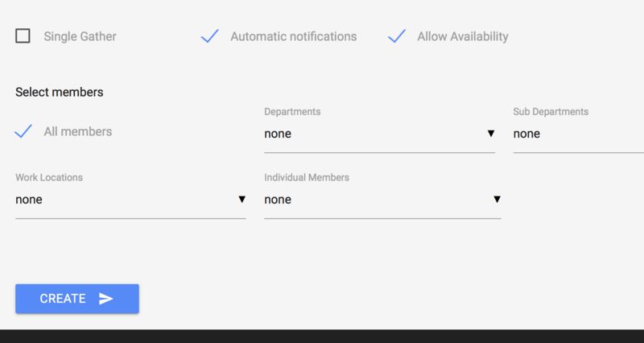Open the Individual Members dropdown arrow

(497, 200)
